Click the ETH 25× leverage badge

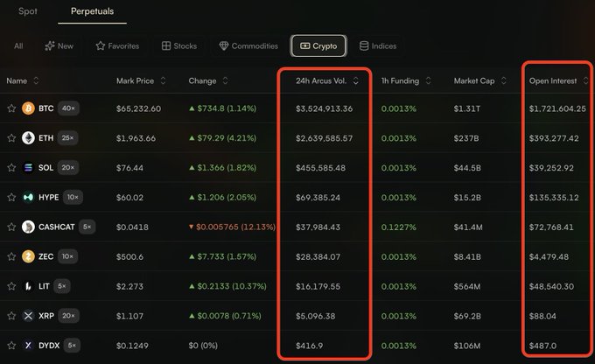(x=68, y=138)
